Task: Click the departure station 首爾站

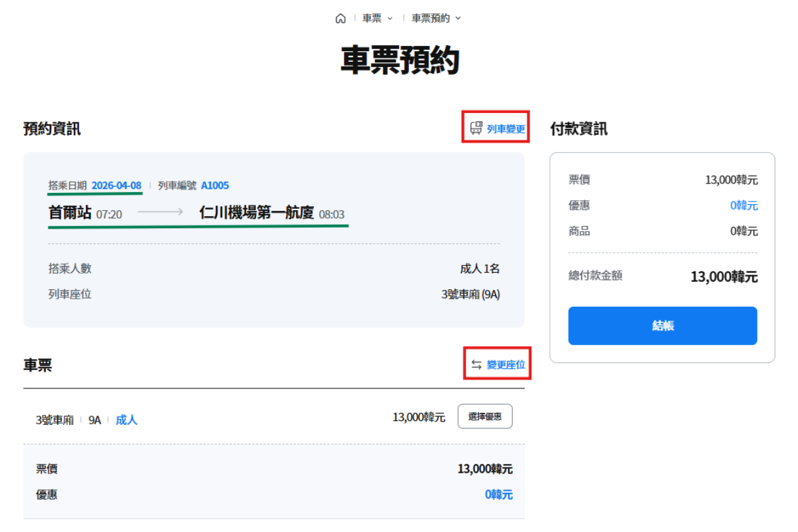Action: point(70,213)
